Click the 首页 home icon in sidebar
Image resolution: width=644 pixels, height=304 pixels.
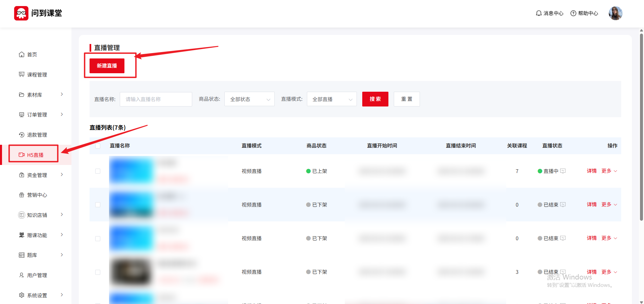click(x=22, y=54)
